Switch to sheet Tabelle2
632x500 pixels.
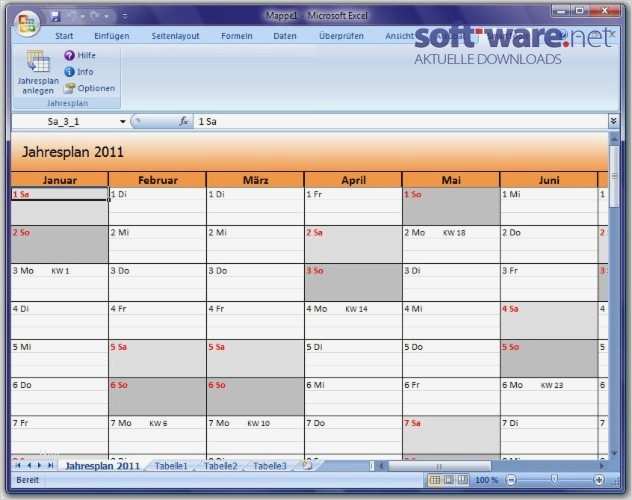tap(220, 466)
